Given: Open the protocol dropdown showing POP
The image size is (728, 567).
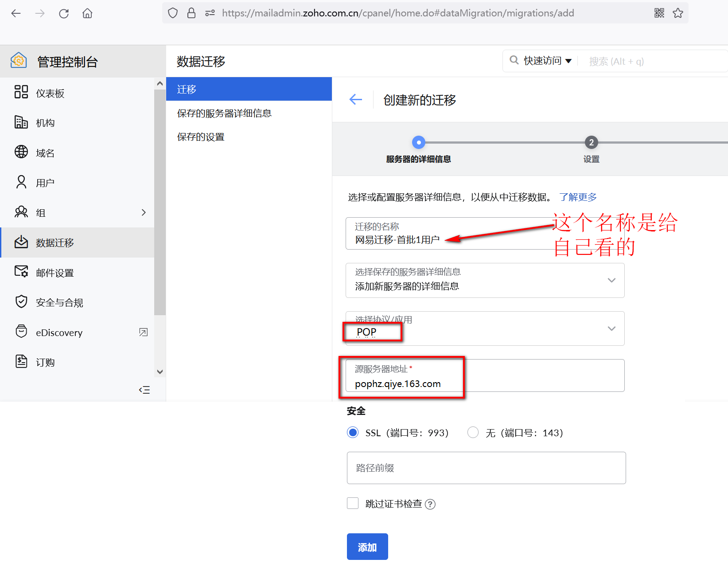Looking at the screenshot, I should pos(611,328).
